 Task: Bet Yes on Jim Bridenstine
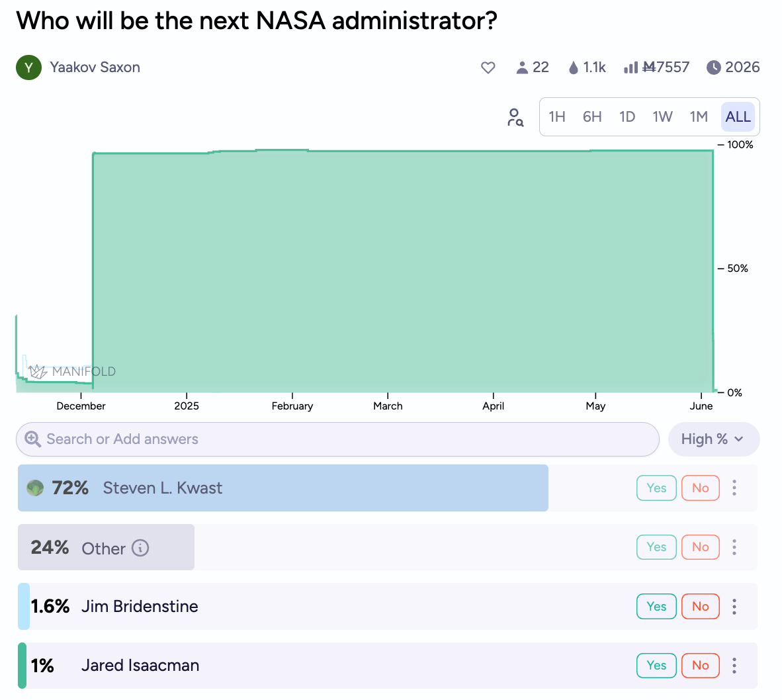click(656, 606)
